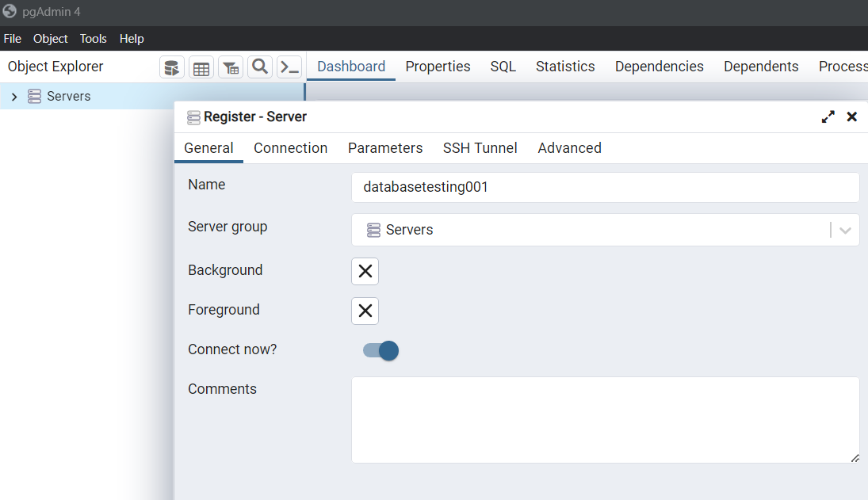Open the Tools menu
The image size is (868, 500).
point(93,39)
